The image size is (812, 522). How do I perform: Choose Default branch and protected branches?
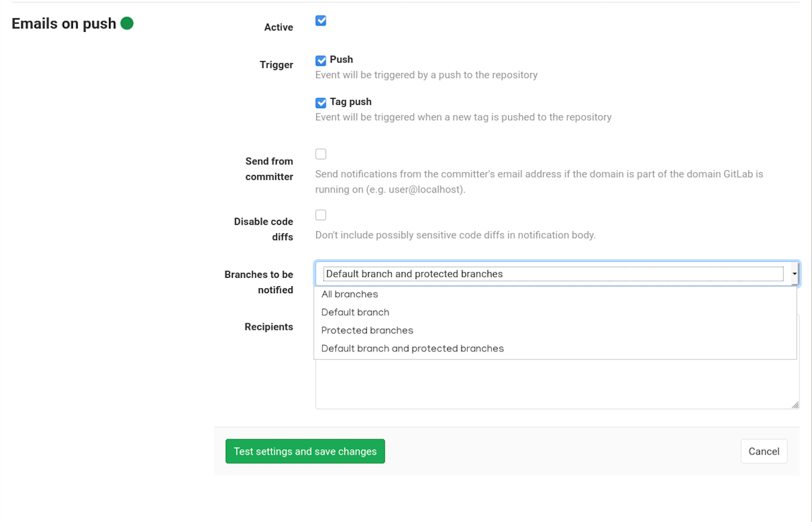(x=412, y=348)
